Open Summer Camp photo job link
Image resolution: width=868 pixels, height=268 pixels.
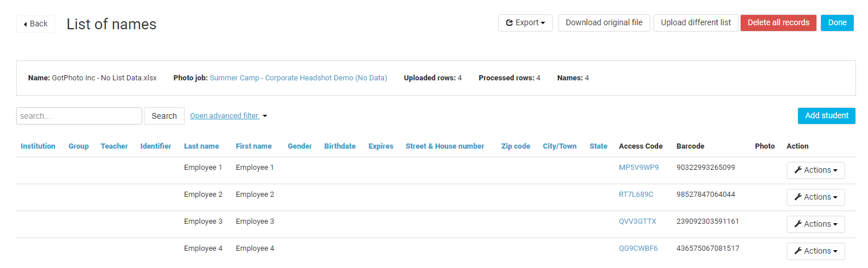point(298,78)
